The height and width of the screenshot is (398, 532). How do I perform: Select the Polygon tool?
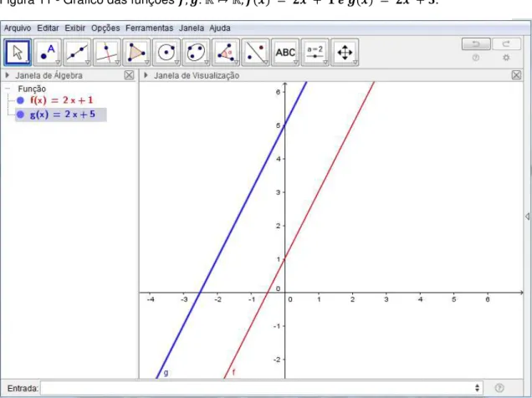[136, 52]
